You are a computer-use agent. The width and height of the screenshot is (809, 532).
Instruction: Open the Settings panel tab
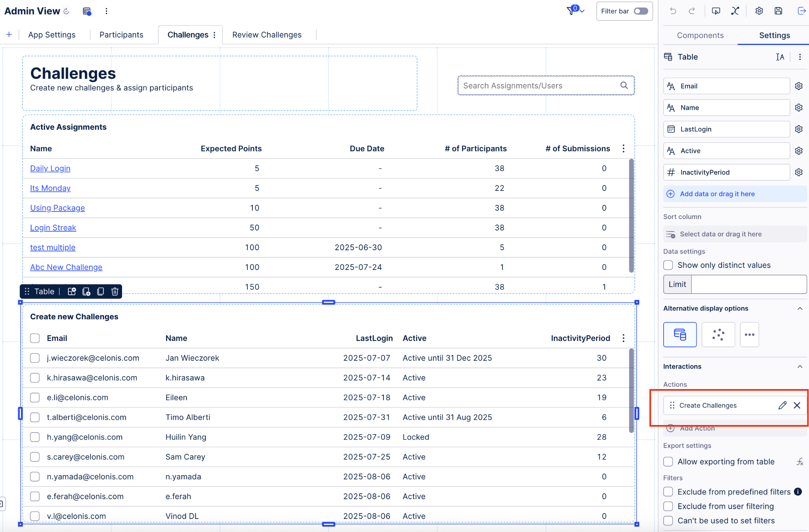[x=774, y=35]
